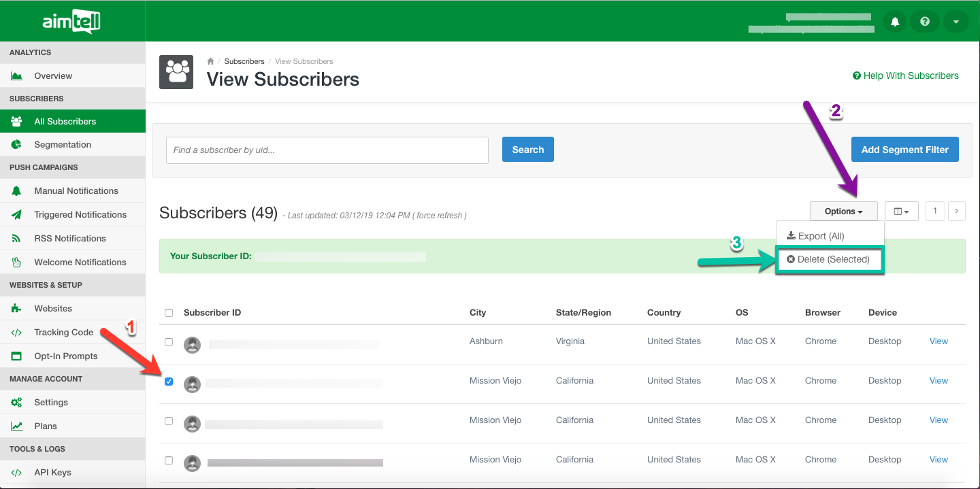Click the subscriber uid search field
Image resolution: width=980 pixels, height=489 pixels.
click(x=327, y=150)
